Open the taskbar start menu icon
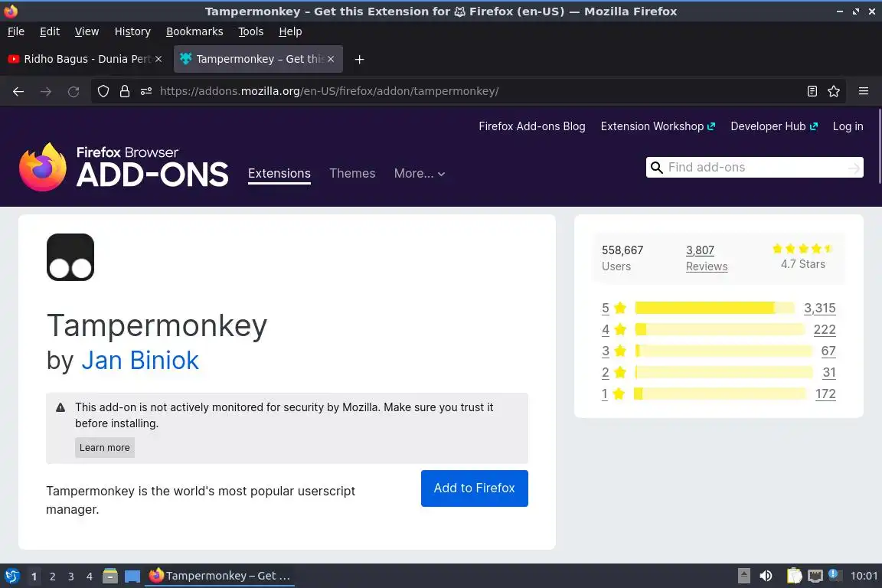 tap(11, 576)
